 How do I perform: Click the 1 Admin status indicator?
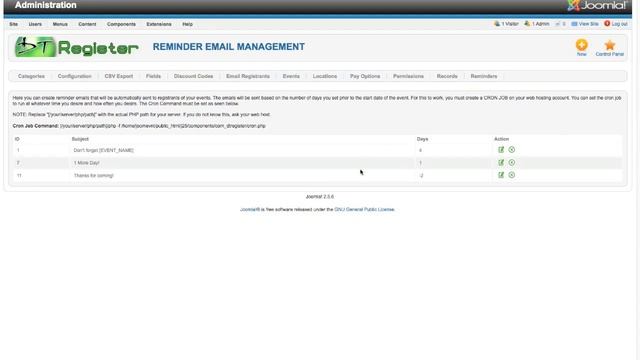coord(537,24)
